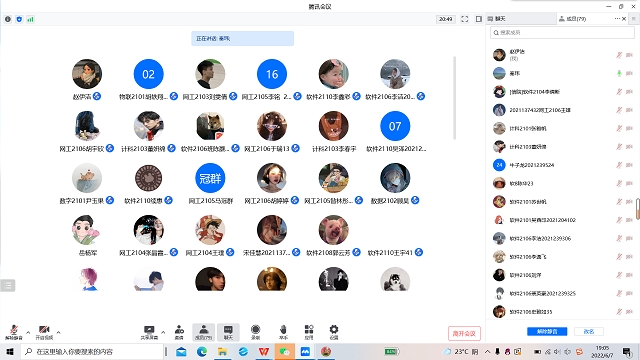Open the screen share tool
The height and width of the screenshot is (360, 640).
tap(149, 332)
